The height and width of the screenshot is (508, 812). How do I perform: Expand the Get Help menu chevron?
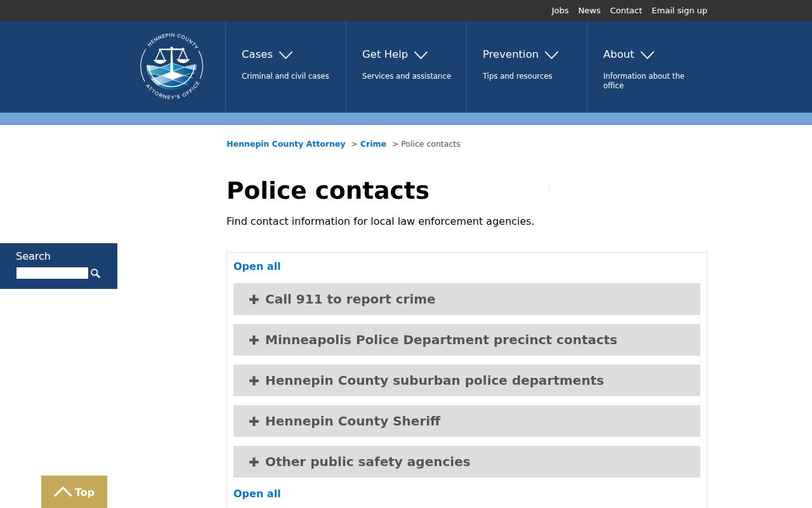tap(421, 55)
